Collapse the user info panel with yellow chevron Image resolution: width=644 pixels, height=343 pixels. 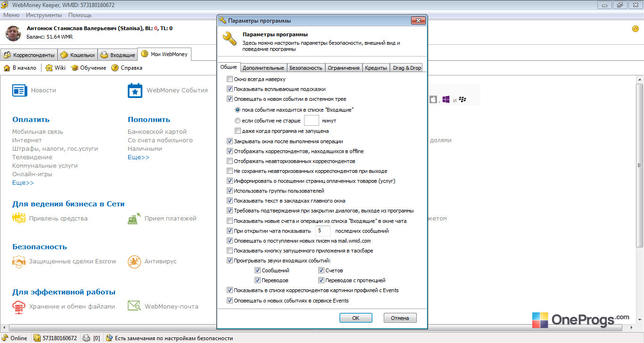pyautogui.click(x=635, y=29)
